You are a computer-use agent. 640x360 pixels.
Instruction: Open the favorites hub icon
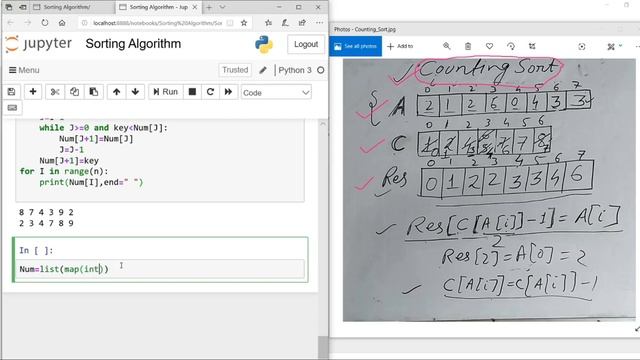tap(268, 23)
